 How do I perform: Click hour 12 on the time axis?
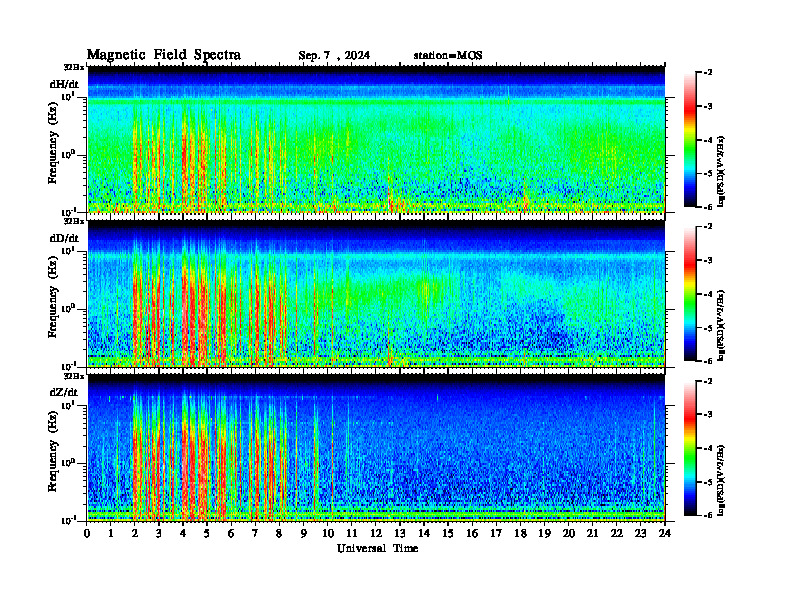pyautogui.click(x=376, y=534)
